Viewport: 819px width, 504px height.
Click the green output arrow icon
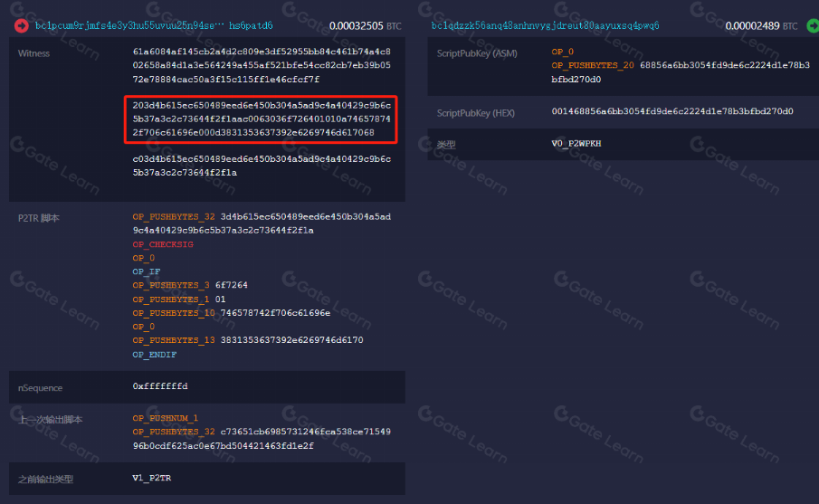click(813, 25)
